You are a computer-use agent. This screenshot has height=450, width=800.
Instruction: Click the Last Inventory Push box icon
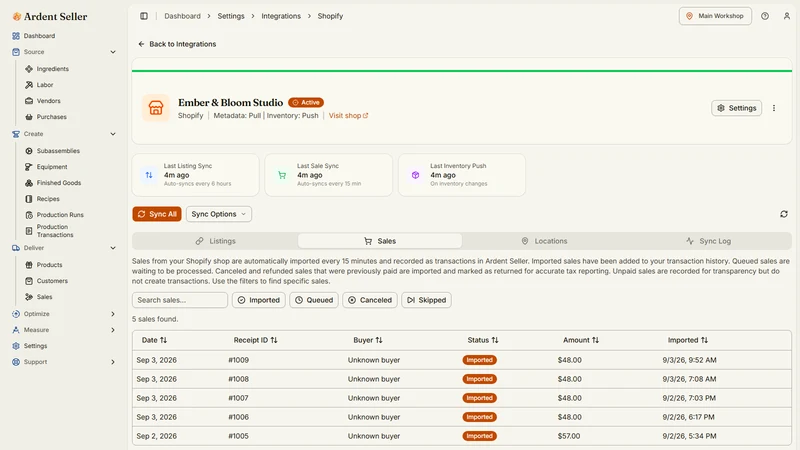[x=415, y=175]
